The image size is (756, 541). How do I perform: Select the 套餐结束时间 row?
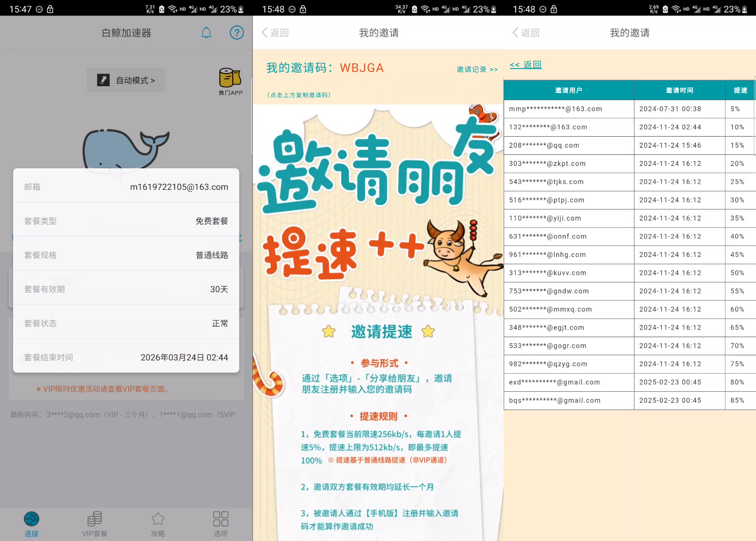[126, 357]
